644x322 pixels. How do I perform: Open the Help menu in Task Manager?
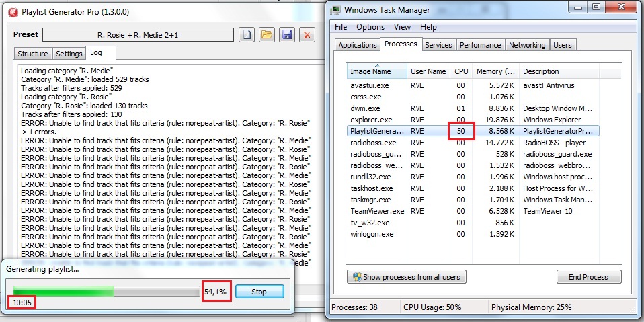[428, 27]
